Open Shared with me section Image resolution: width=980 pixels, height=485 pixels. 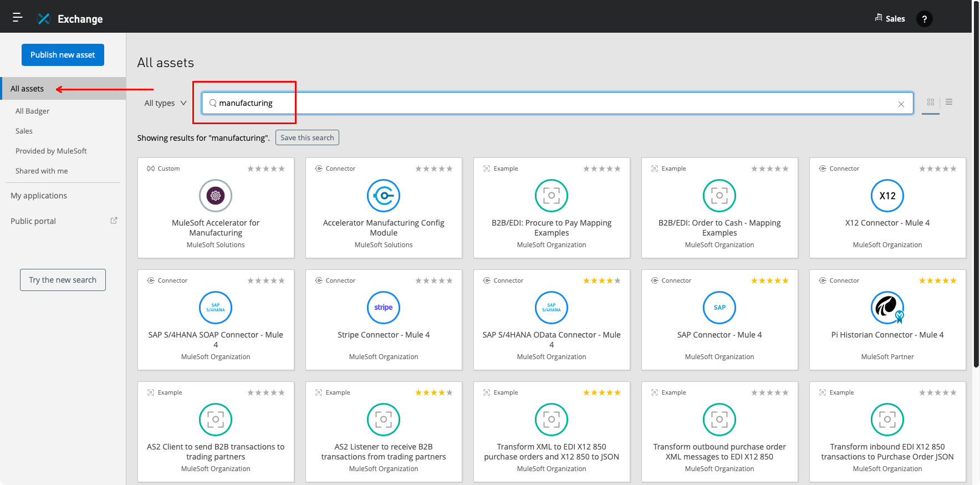[x=42, y=171]
